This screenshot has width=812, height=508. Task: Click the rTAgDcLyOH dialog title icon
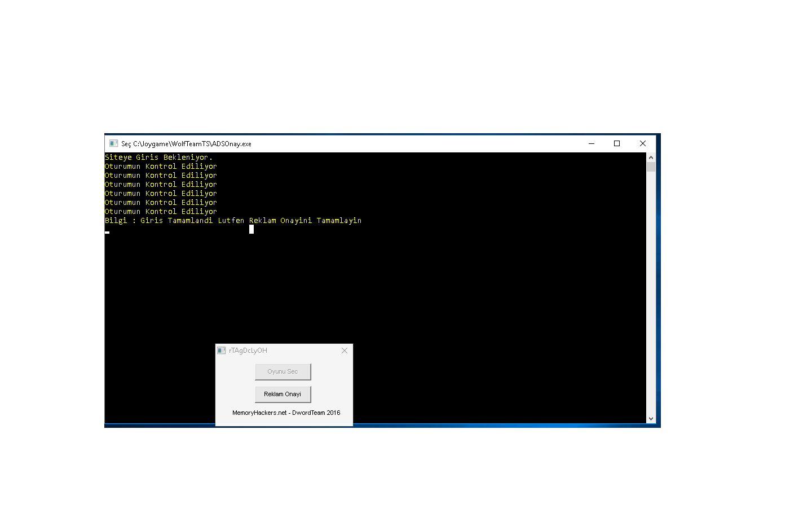[x=222, y=351]
